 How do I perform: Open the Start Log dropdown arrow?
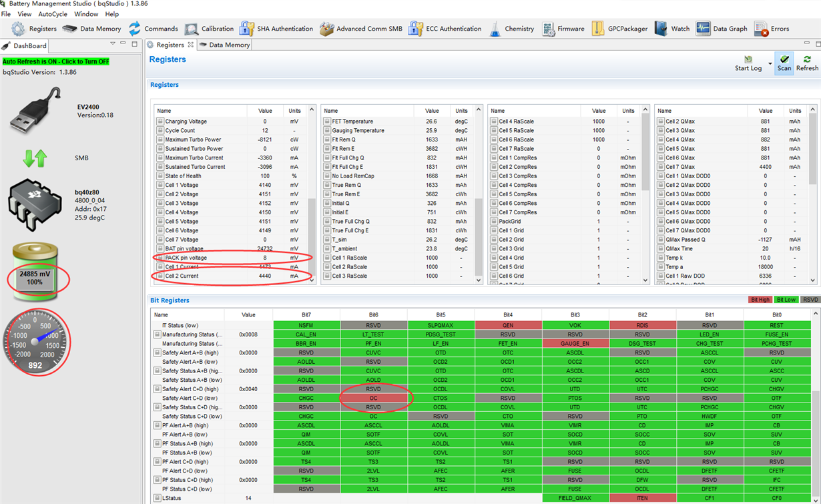point(770,64)
